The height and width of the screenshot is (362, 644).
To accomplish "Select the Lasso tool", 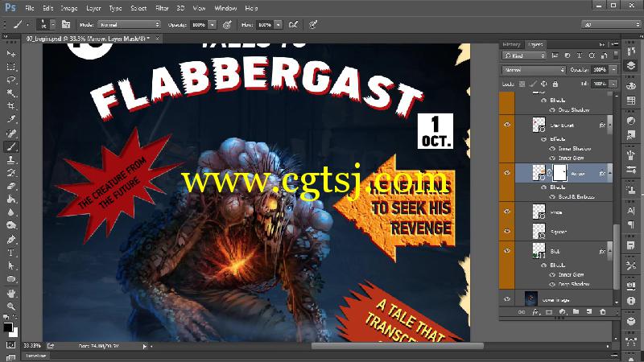I will [x=11, y=80].
